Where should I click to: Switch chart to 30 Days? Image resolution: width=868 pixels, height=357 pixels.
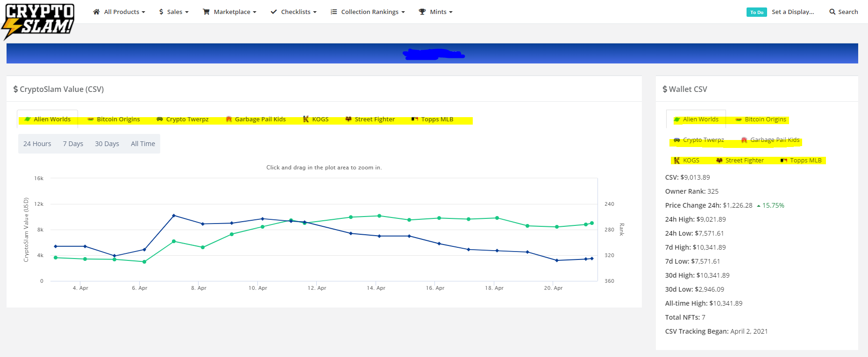pyautogui.click(x=107, y=144)
